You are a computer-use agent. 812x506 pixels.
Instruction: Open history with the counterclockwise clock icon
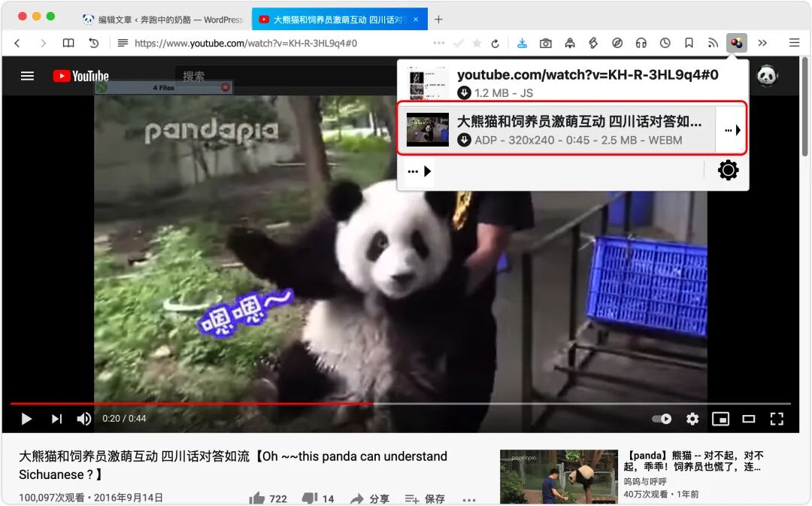coord(94,43)
